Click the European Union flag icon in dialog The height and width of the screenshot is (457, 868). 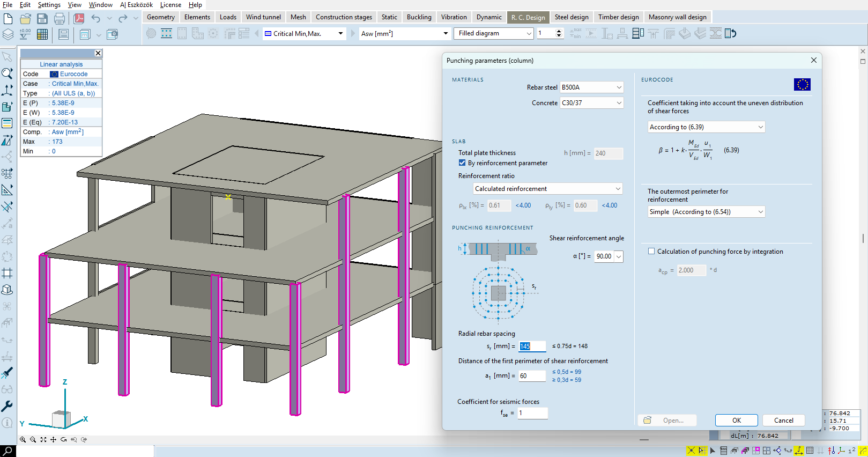[802, 85]
